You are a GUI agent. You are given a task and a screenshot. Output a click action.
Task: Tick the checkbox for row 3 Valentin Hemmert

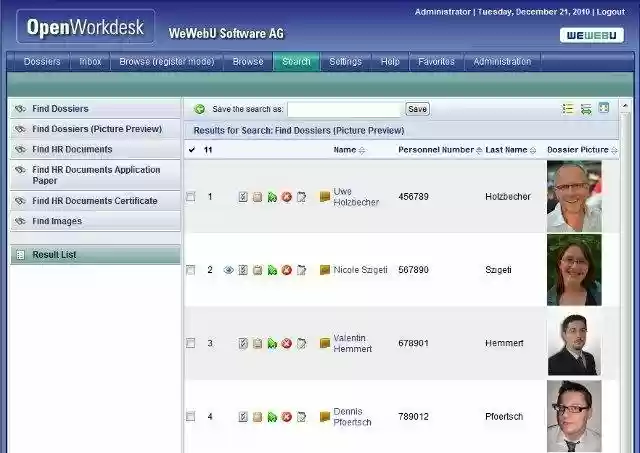coord(191,343)
